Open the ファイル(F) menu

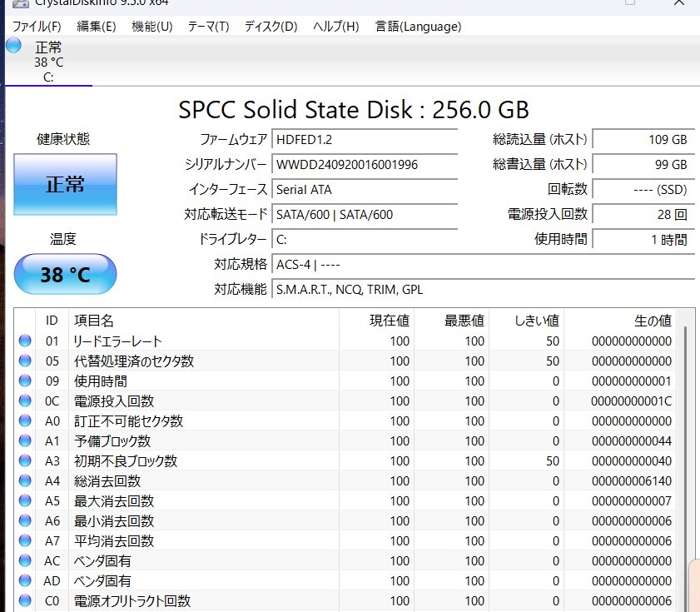[x=37, y=27]
